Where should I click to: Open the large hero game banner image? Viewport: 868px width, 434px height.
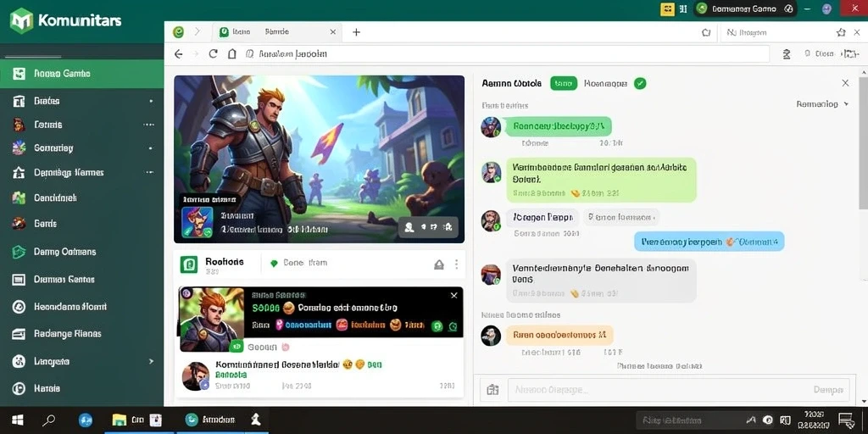320,159
